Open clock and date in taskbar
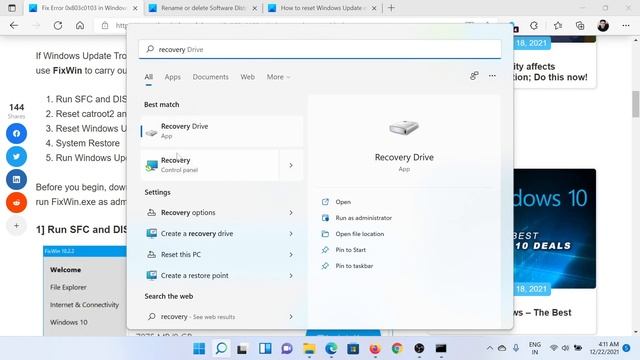Screen dimensions: 640x360 [x=604, y=348]
